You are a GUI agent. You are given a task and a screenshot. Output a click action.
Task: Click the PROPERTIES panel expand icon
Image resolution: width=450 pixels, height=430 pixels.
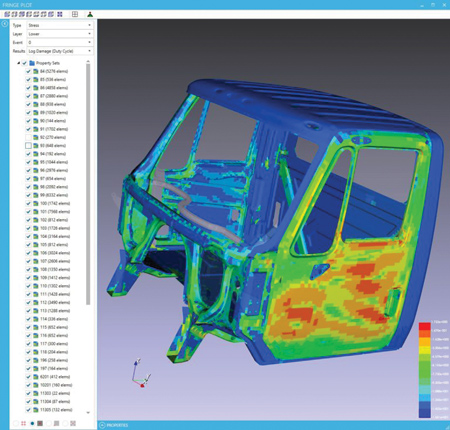102,425
